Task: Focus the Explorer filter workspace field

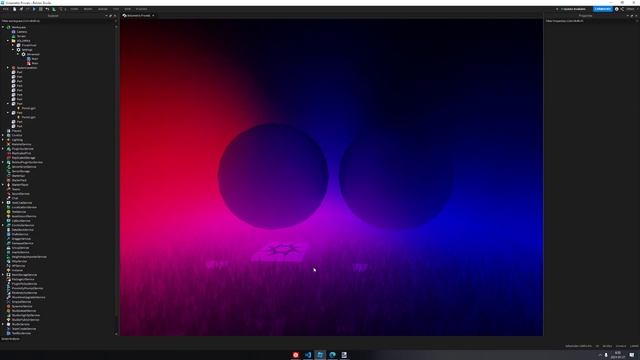Action: (57, 21)
